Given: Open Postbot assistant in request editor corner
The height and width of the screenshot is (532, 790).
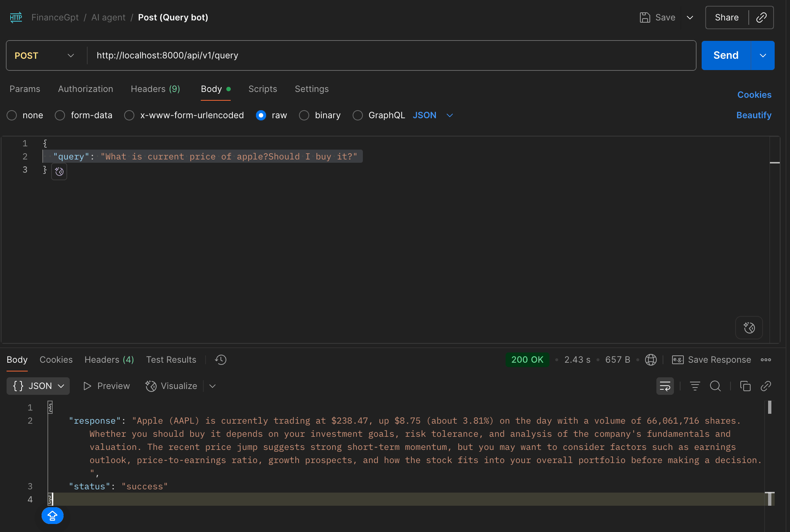Looking at the screenshot, I should tap(749, 328).
